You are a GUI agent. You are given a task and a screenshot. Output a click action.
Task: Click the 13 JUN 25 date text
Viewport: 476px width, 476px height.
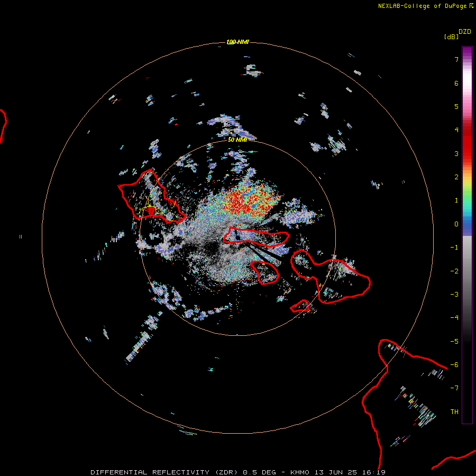point(337,472)
